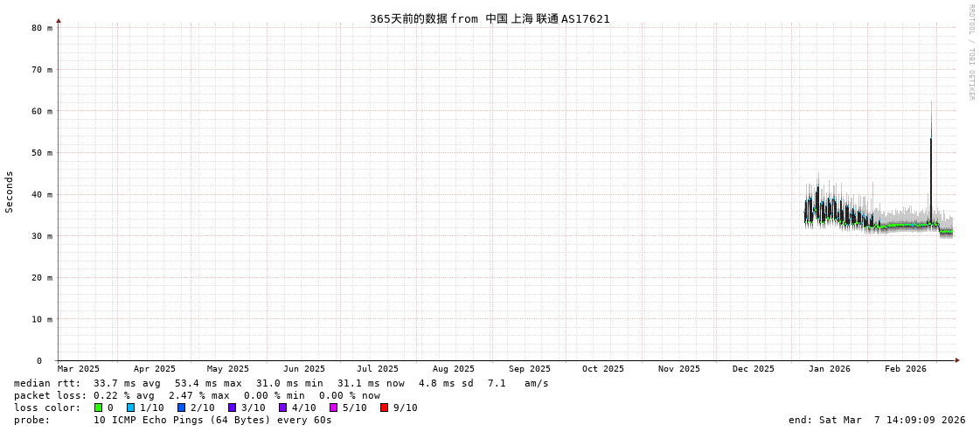
Task: Select the blue 2/10 loss swatch
Action: coord(182,408)
